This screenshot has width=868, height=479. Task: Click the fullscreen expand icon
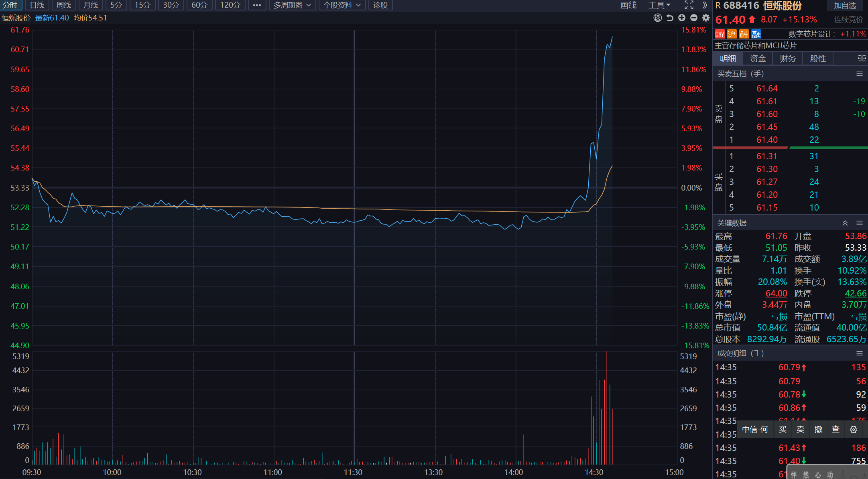689,5
